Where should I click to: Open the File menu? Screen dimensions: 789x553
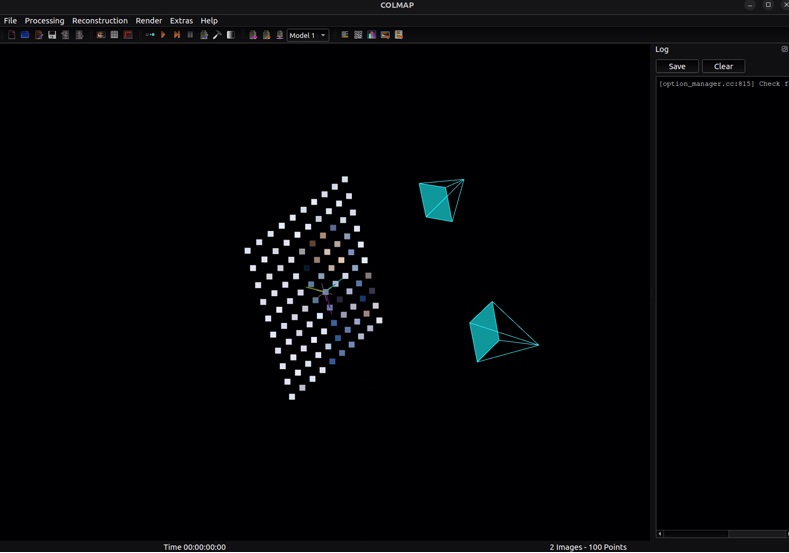click(10, 20)
